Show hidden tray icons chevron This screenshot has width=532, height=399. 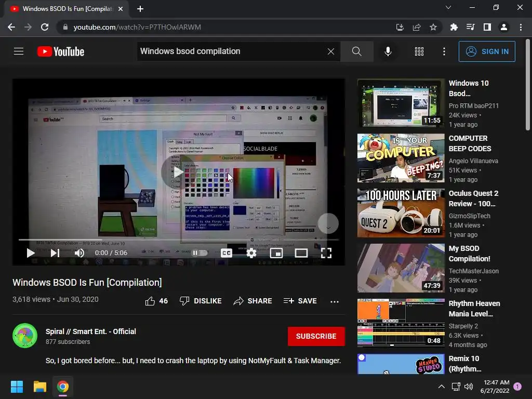(442, 387)
